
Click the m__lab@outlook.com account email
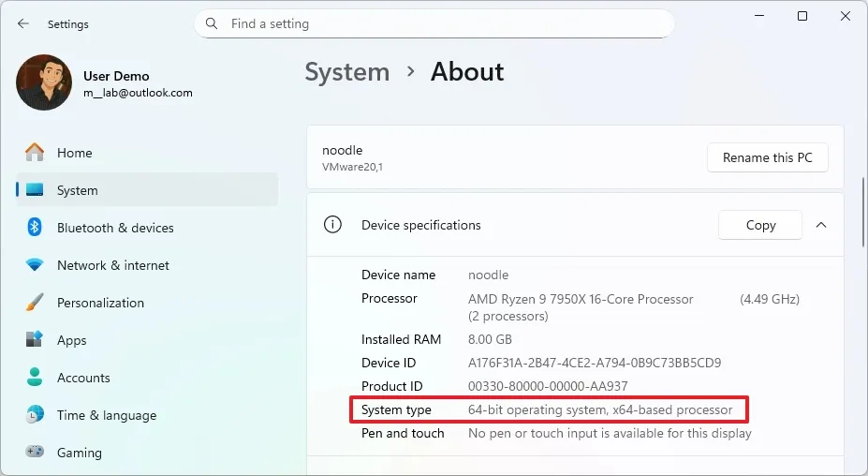tap(138, 93)
